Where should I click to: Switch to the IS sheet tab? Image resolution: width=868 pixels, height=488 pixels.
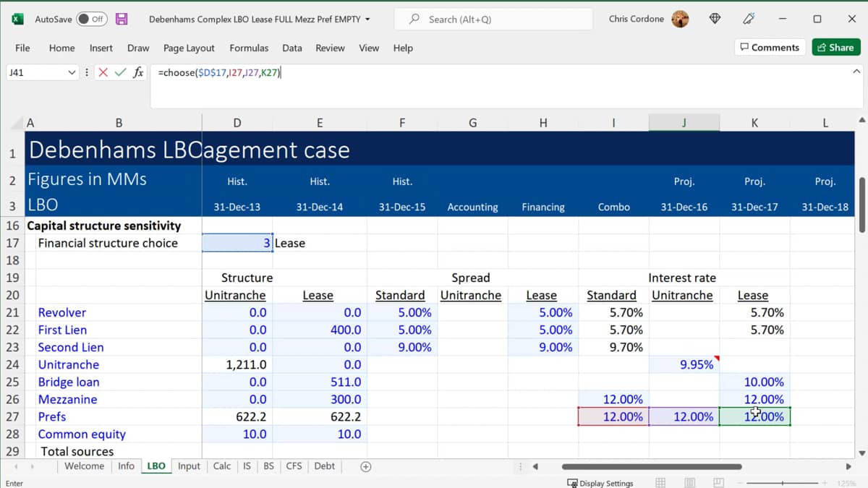pos(247,466)
